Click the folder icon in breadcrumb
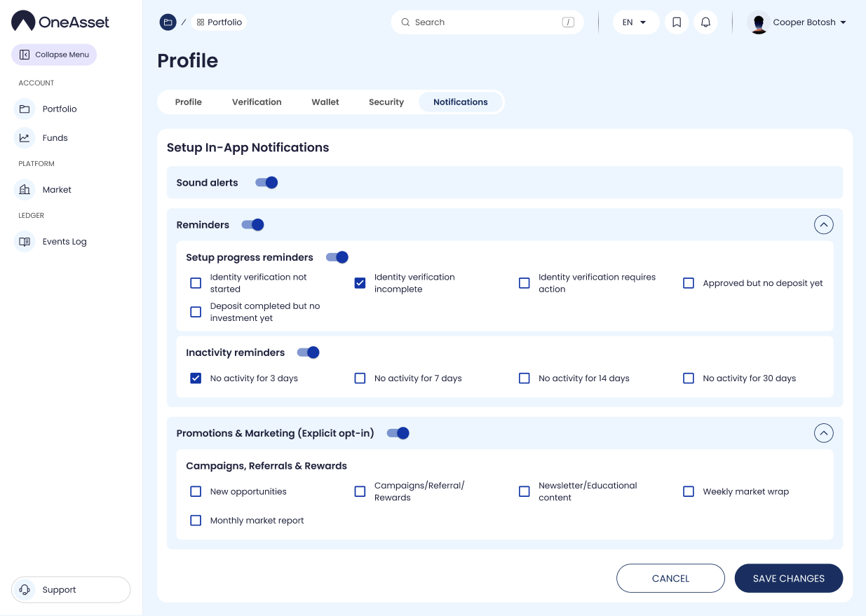 click(168, 22)
